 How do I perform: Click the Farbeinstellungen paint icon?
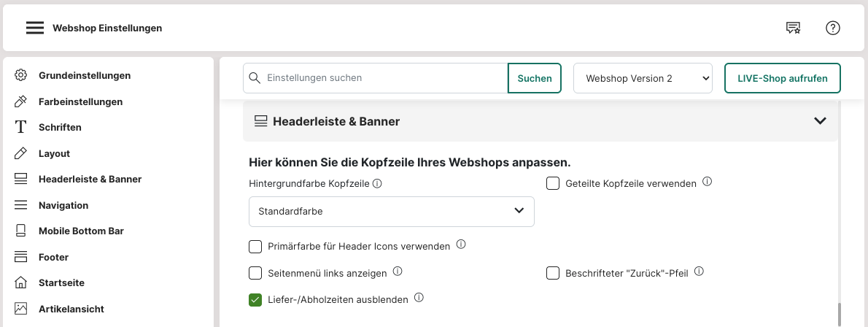click(x=21, y=101)
